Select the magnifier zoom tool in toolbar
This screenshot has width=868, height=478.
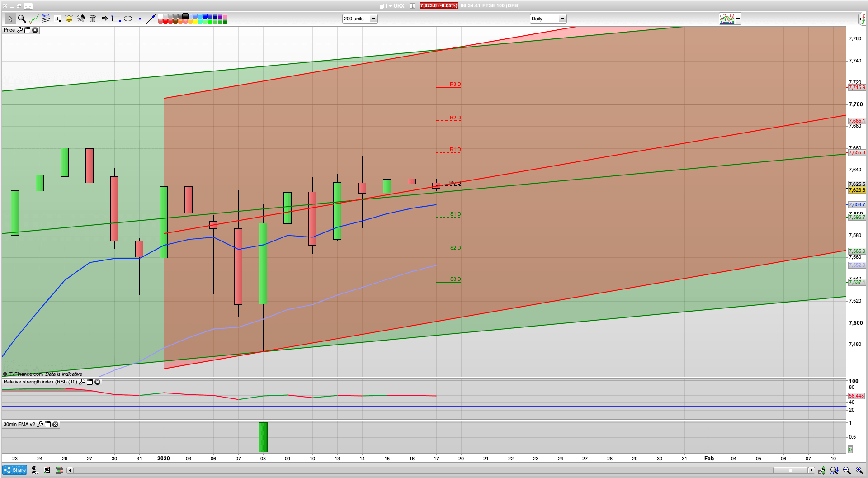coord(21,19)
